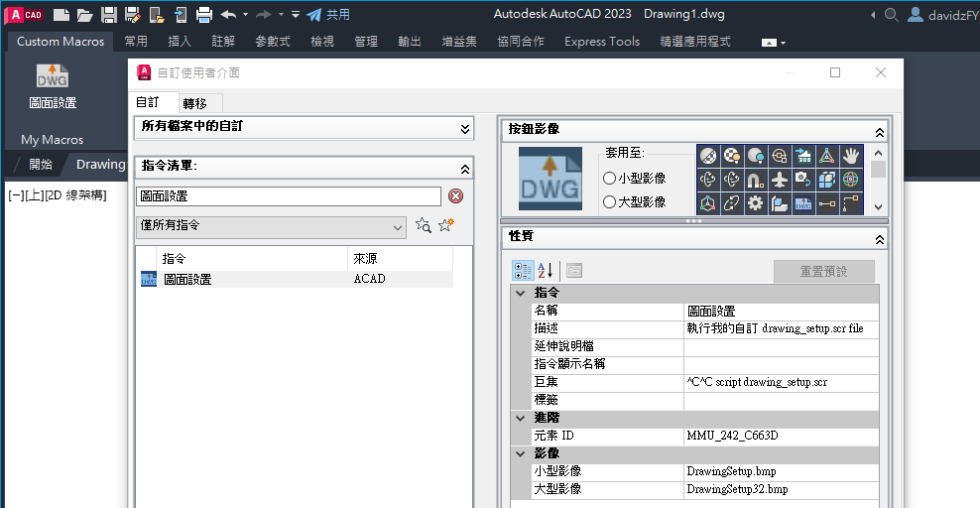Viewport: 980px width, 508px height.
Task: Expand the 所有檔案中的自訂 panel
Action: click(465, 129)
